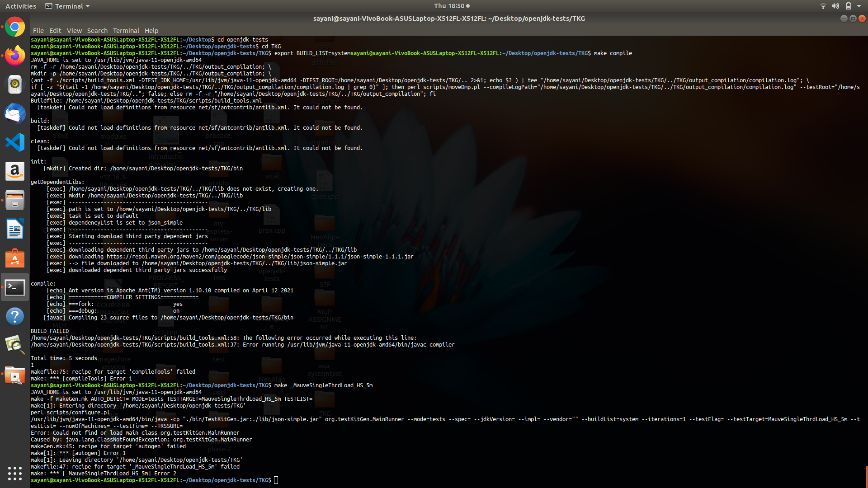Click the 'getDependentLibs:' target line
The height and width of the screenshot is (488, 868).
pos(57,182)
